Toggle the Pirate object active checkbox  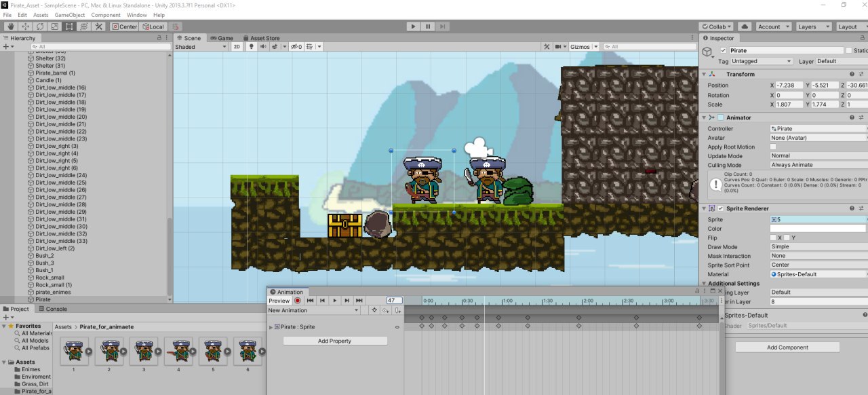click(724, 51)
